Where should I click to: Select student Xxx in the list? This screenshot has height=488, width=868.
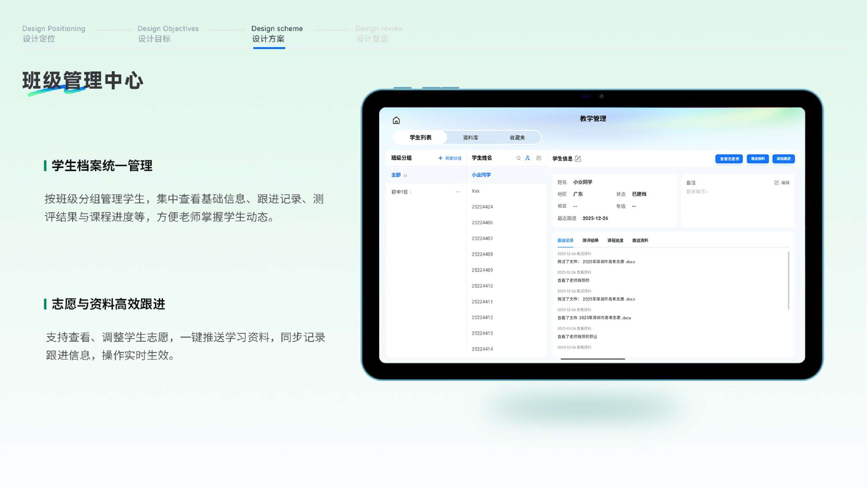click(x=506, y=191)
